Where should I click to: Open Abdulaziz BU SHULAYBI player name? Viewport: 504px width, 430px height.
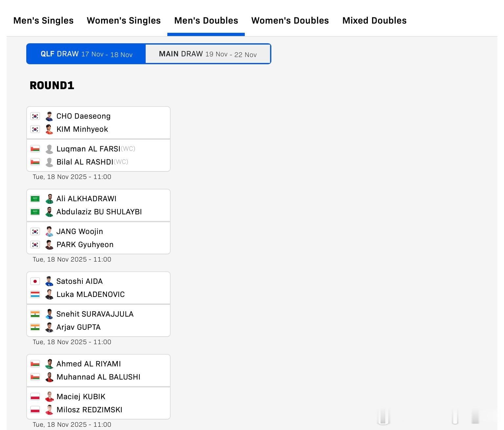click(99, 212)
